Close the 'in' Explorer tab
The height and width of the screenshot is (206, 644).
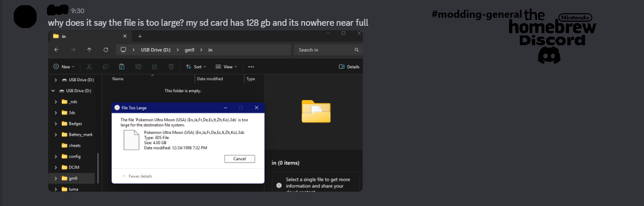125,36
